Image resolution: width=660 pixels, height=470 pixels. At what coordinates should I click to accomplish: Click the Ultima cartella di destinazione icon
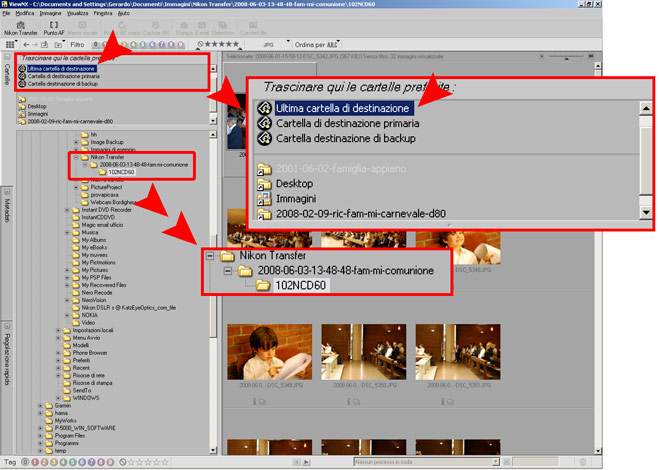point(22,69)
